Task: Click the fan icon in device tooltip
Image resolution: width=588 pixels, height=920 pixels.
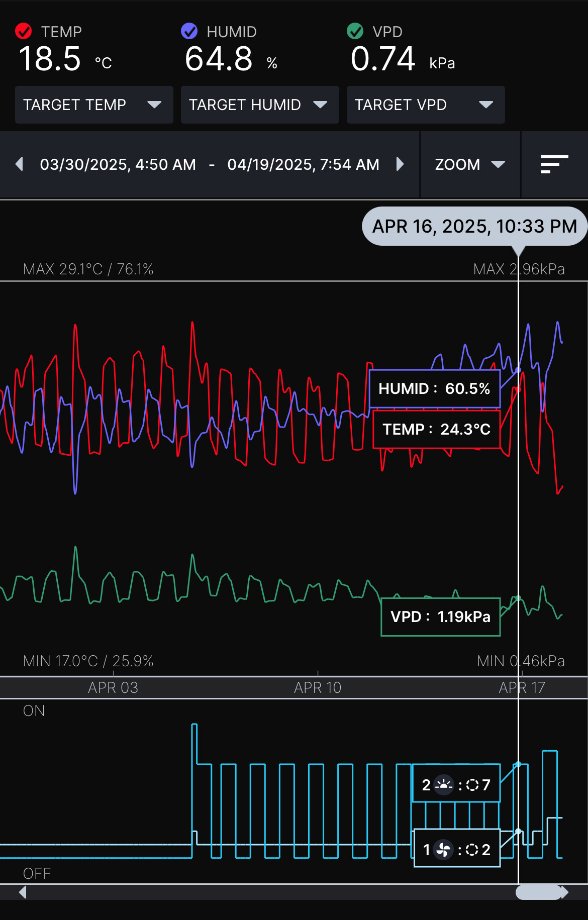Action: point(443,850)
